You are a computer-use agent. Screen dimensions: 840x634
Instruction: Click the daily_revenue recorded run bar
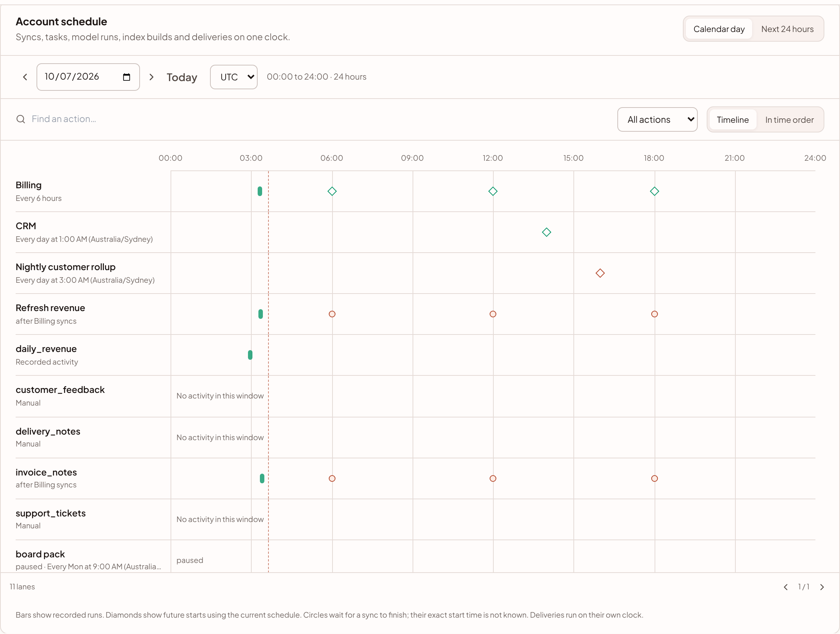(250, 355)
